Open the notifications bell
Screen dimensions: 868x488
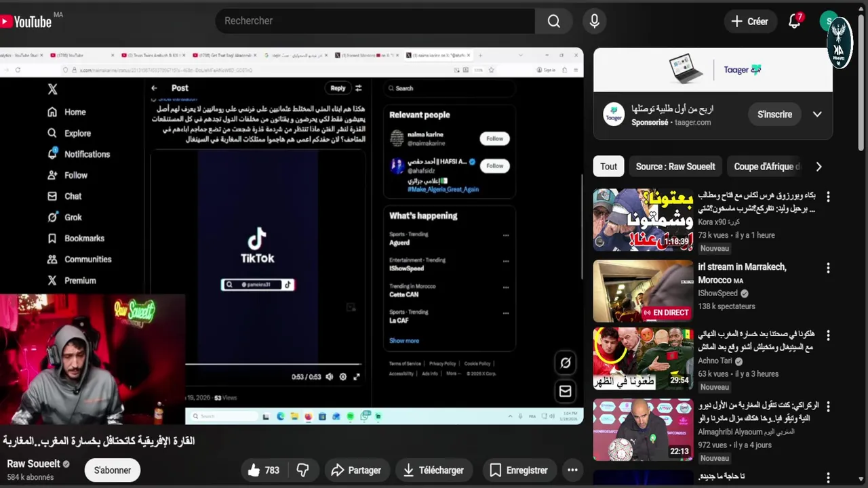point(795,21)
